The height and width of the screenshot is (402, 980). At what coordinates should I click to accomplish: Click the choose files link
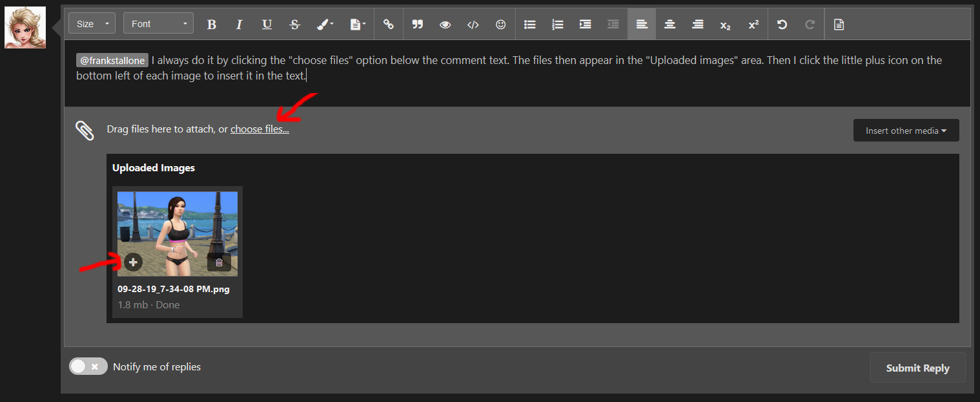[x=260, y=129]
